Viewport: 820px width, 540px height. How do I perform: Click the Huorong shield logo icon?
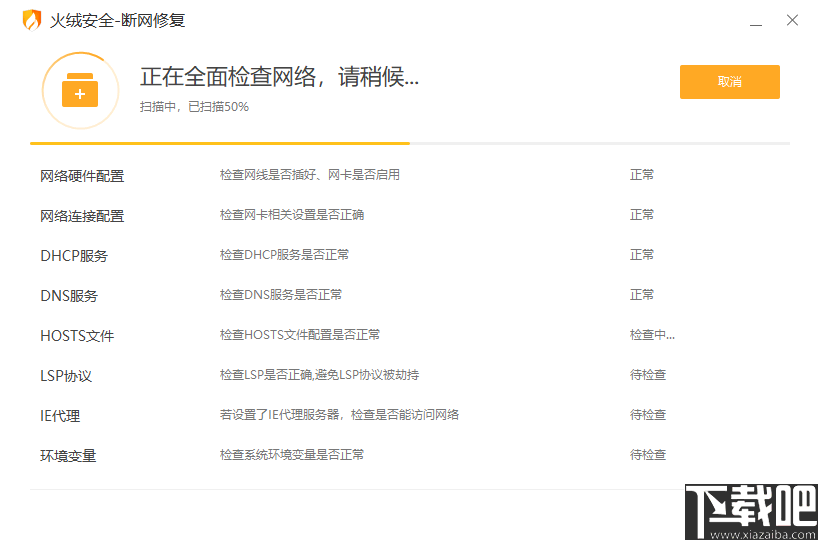32,20
